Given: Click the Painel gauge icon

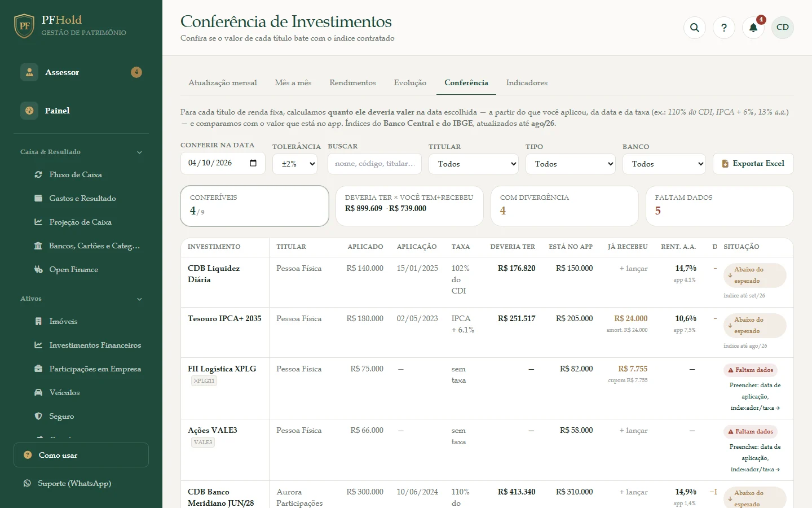Looking at the screenshot, I should (x=29, y=111).
